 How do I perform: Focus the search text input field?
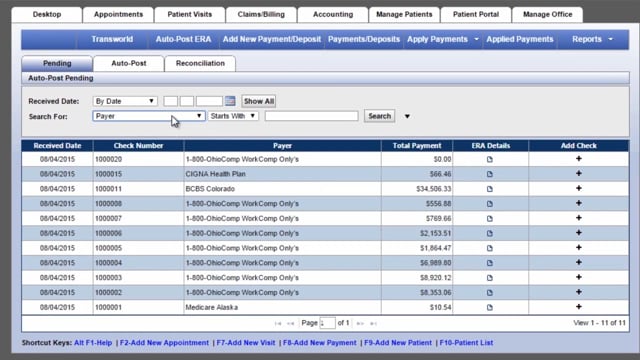pos(311,116)
